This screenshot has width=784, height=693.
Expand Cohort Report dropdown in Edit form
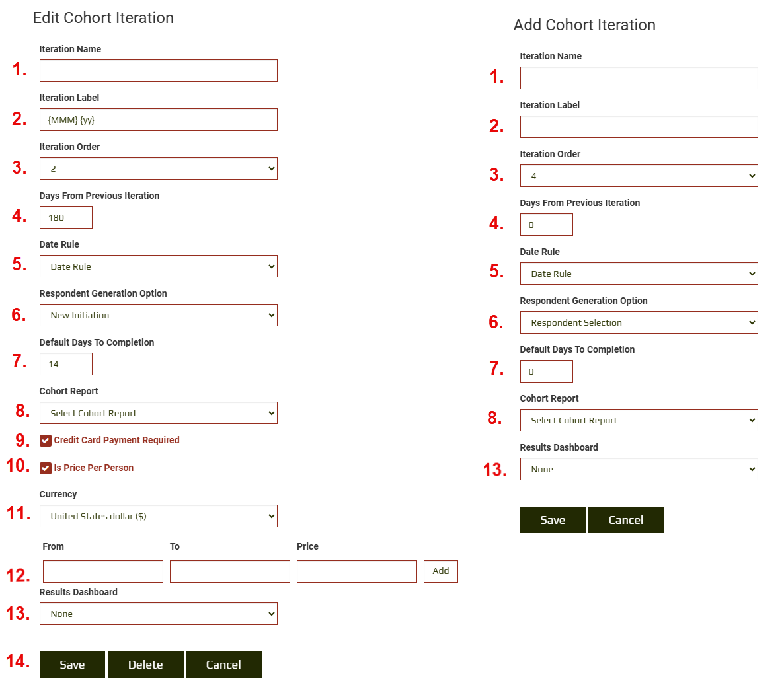[x=158, y=413]
